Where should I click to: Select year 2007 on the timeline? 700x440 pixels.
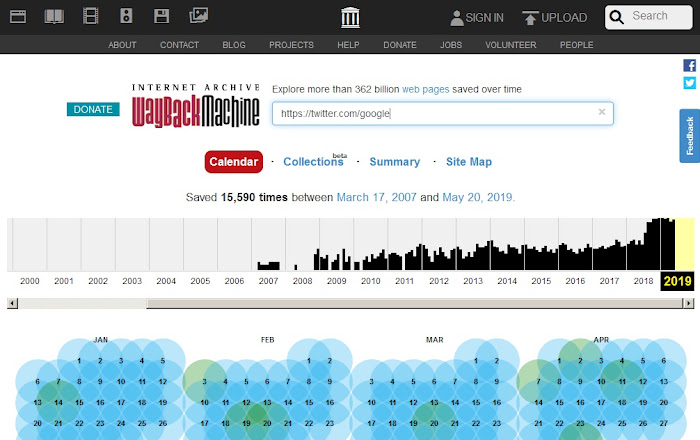point(268,281)
